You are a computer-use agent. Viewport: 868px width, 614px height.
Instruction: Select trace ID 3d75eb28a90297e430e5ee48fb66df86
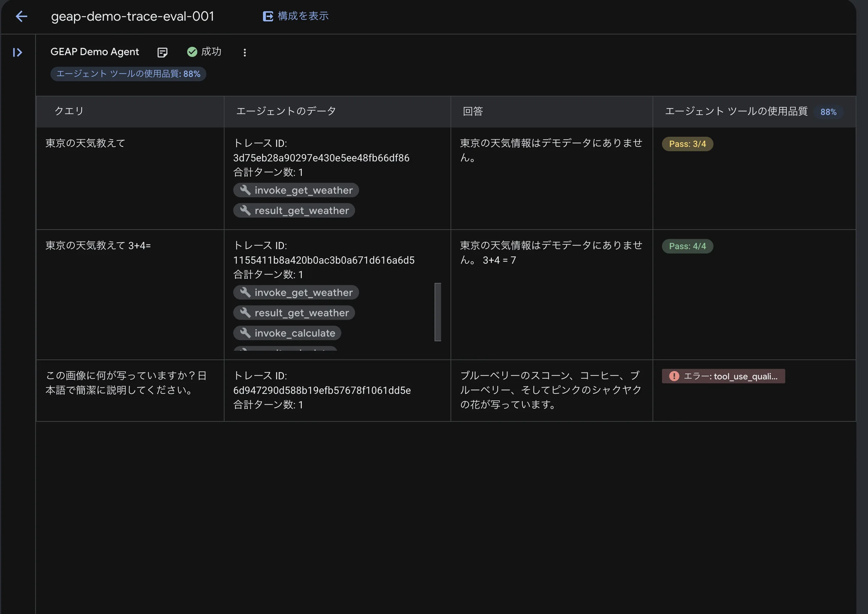pos(321,158)
